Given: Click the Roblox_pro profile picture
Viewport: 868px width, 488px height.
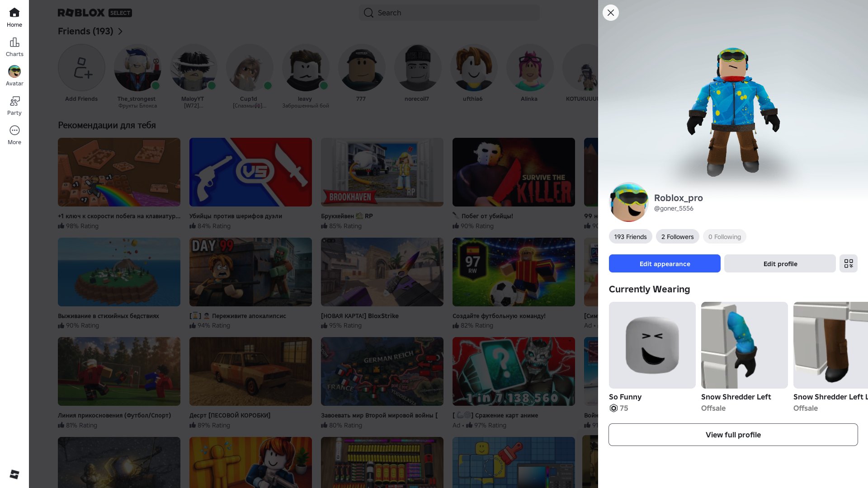Looking at the screenshot, I should pyautogui.click(x=629, y=202).
